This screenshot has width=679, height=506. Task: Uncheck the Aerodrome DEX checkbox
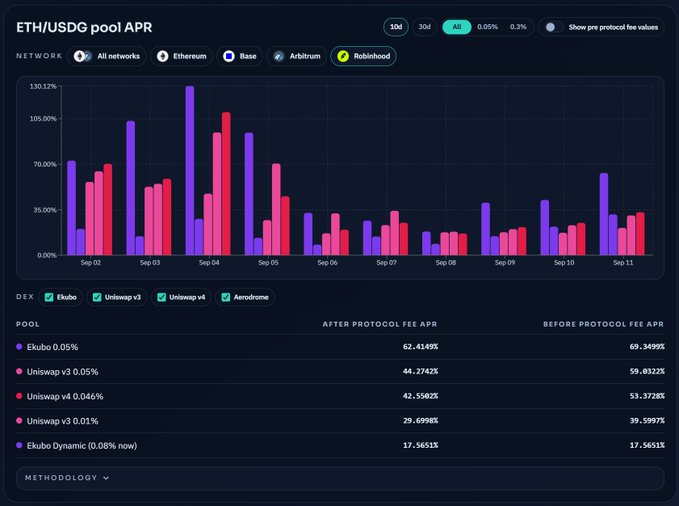tap(226, 297)
